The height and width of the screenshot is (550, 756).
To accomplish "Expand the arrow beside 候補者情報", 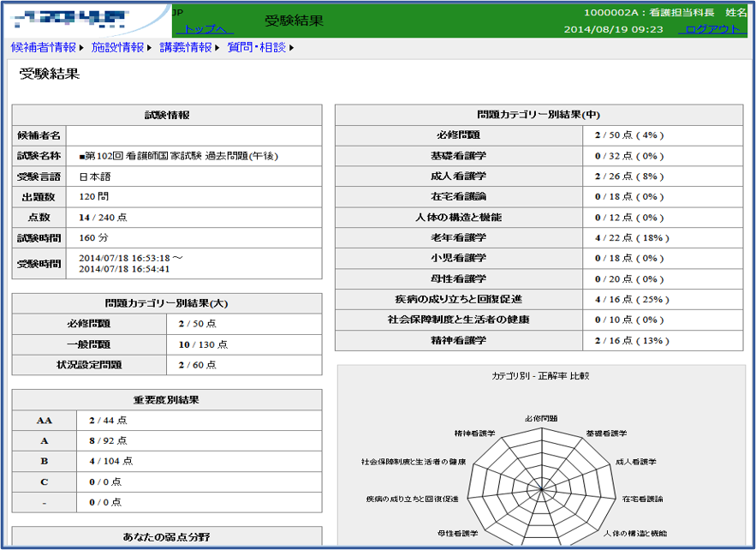I will click(x=81, y=48).
